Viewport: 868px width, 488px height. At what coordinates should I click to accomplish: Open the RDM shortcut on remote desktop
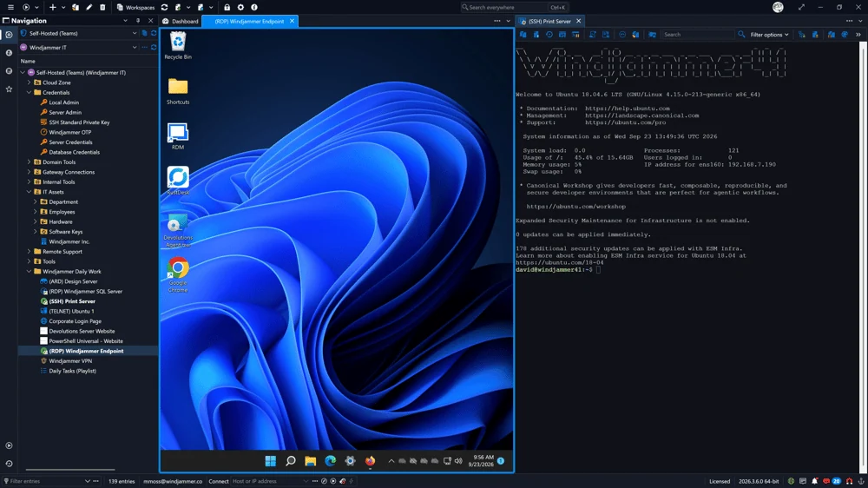(178, 136)
